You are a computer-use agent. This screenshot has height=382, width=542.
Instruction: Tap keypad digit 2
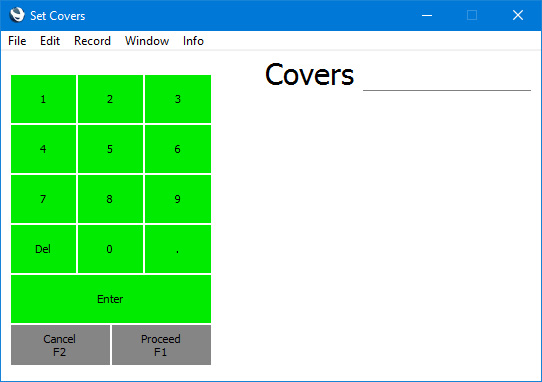pyautogui.click(x=110, y=99)
